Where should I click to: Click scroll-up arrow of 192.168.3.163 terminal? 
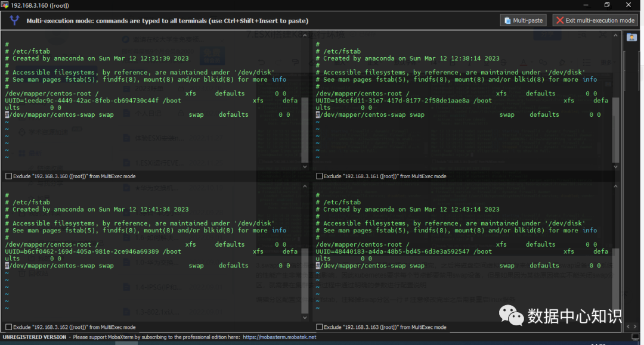(615, 187)
